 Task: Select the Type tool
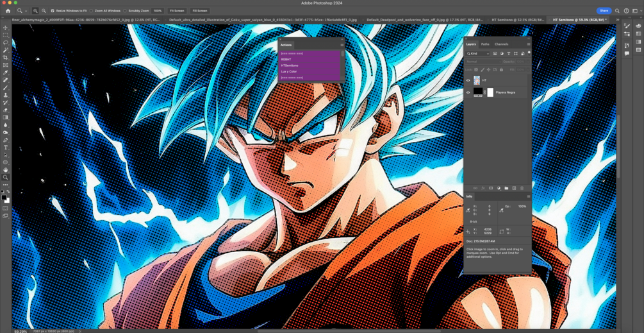[x=6, y=147]
